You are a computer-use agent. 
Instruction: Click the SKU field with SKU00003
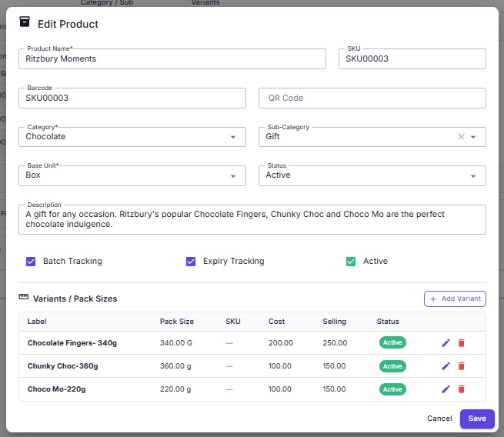tap(412, 58)
